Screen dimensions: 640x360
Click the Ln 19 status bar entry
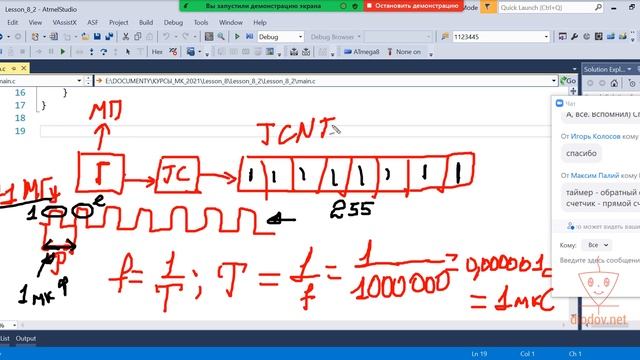point(479,354)
